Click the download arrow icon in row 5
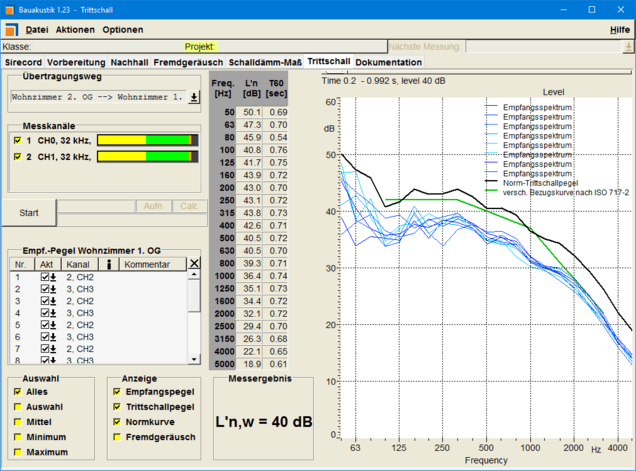The height and width of the screenshot is (471, 636). click(53, 325)
